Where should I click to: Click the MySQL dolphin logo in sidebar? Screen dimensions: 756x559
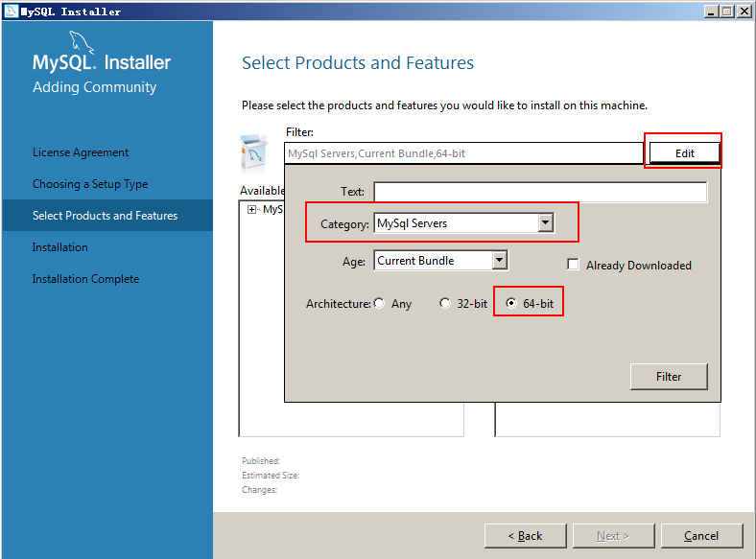(81, 42)
